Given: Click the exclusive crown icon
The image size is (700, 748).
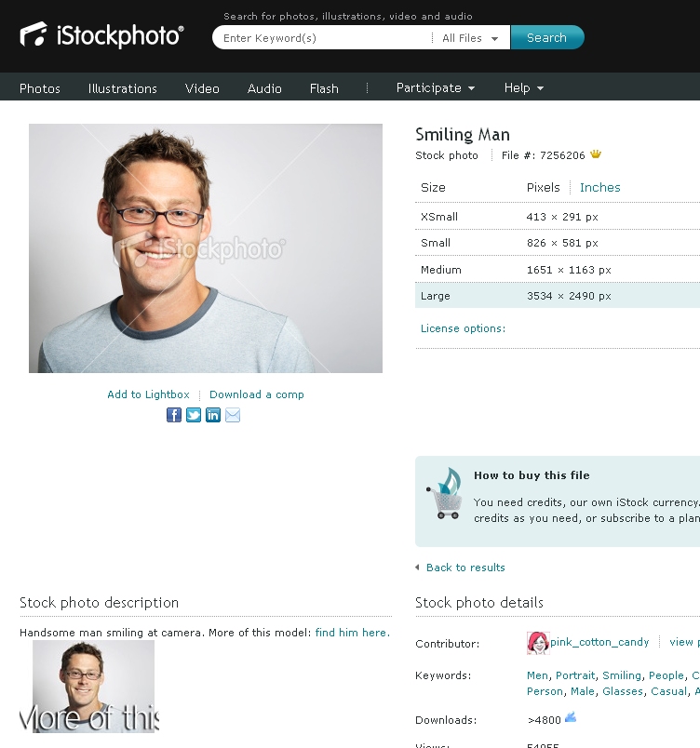Looking at the screenshot, I should (x=596, y=154).
